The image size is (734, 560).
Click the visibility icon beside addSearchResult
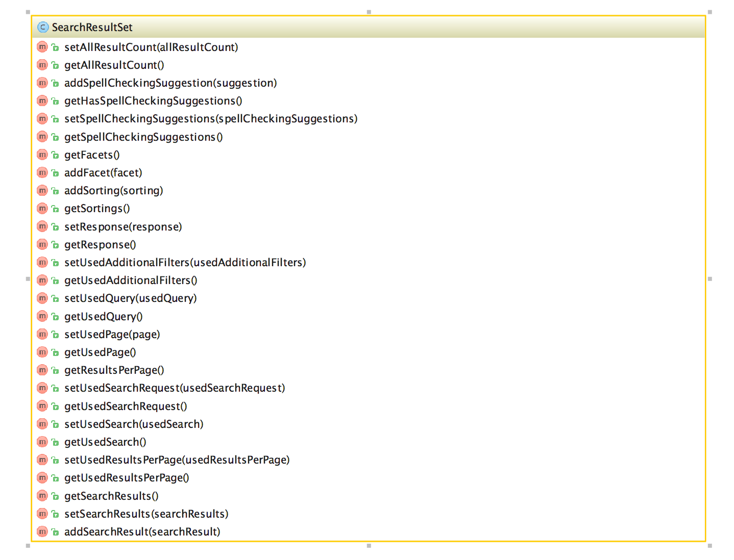click(x=55, y=532)
